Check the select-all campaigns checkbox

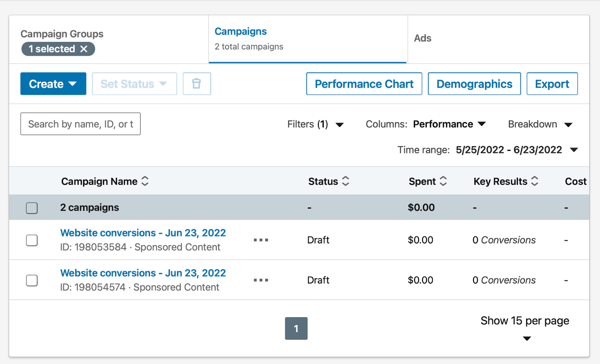pos(32,207)
